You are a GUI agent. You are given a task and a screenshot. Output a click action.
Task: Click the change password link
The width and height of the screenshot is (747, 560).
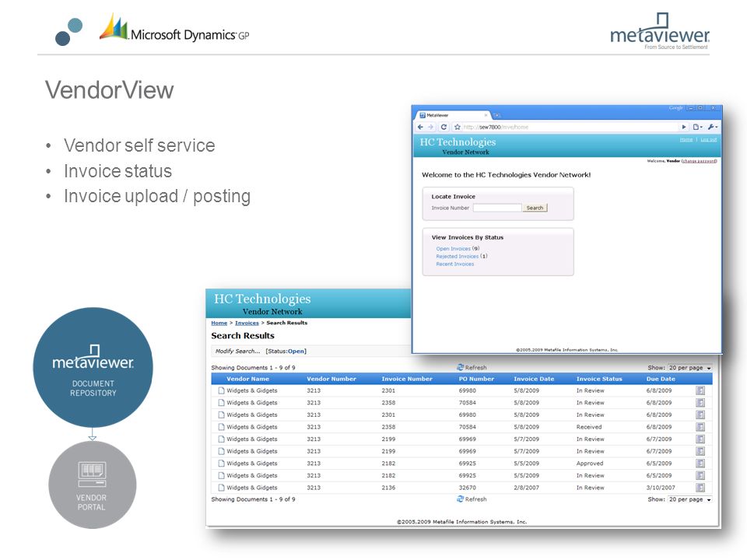coord(699,161)
